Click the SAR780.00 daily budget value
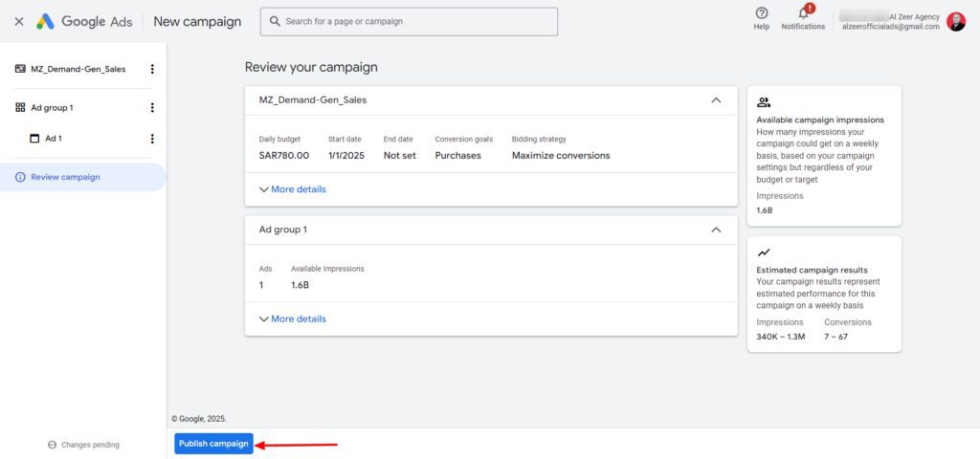This screenshot has width=980, height=459. tap(283, 156)
